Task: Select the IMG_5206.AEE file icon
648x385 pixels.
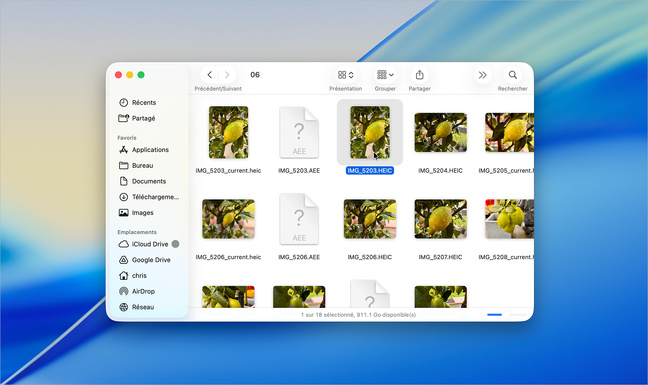Action: pos(299,219)
